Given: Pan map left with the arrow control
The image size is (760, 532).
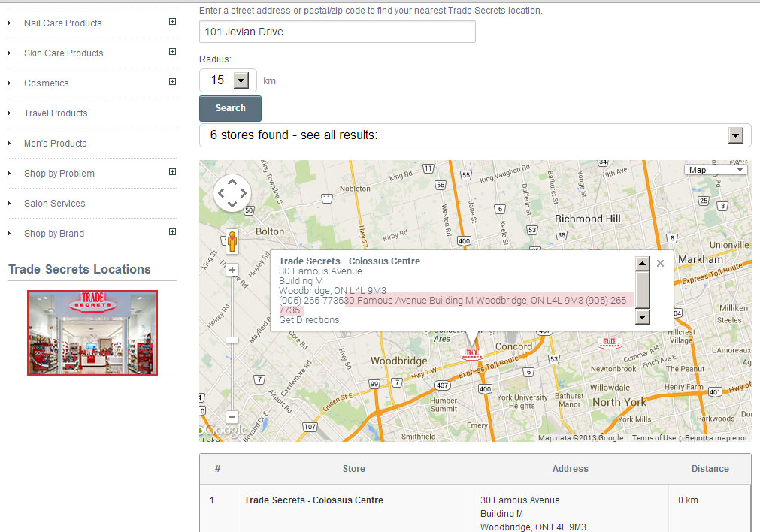Looking at the screenshot, I should point(221,193).
